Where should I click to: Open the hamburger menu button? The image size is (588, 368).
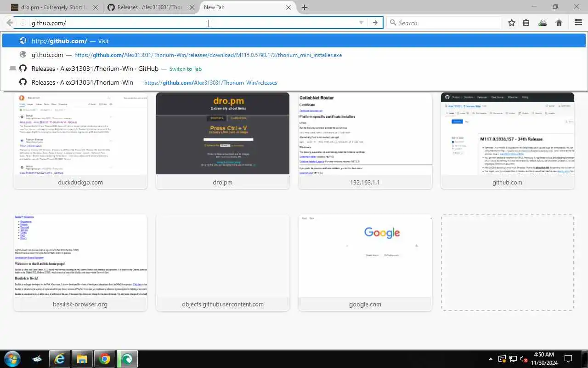click(x=578, y=23)
